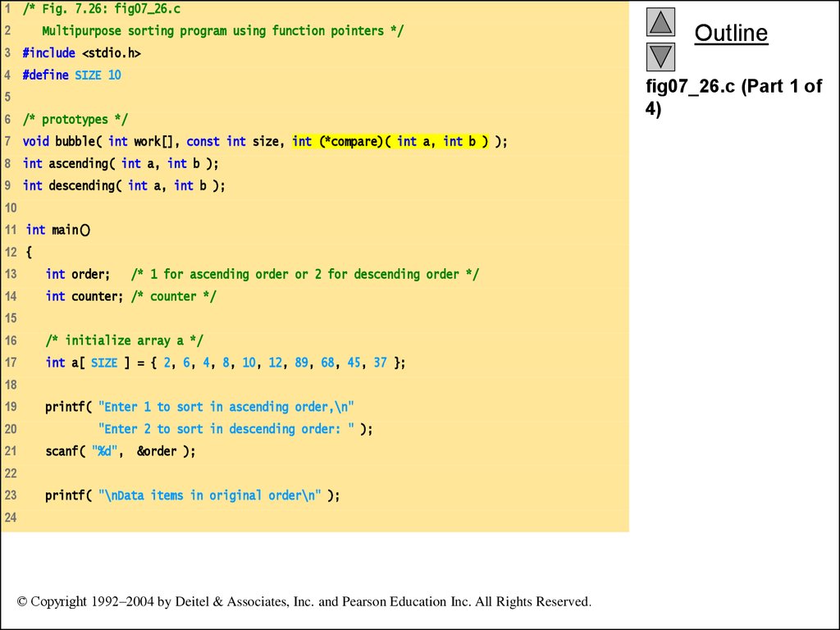
Task: Click the #define SIZE 10 directive
Action: click(x=74, y=75)
